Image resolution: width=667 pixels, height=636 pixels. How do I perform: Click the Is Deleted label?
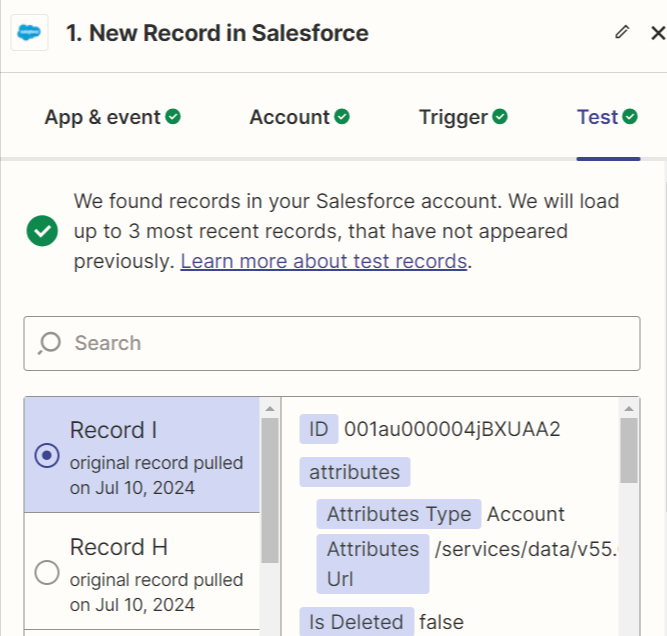[x=356, y=622]
